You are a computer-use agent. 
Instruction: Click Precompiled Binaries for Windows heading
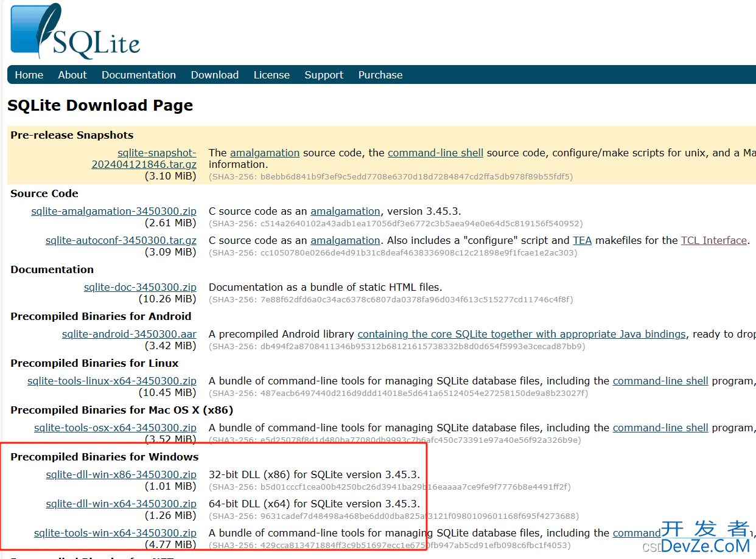coord(105,457)
